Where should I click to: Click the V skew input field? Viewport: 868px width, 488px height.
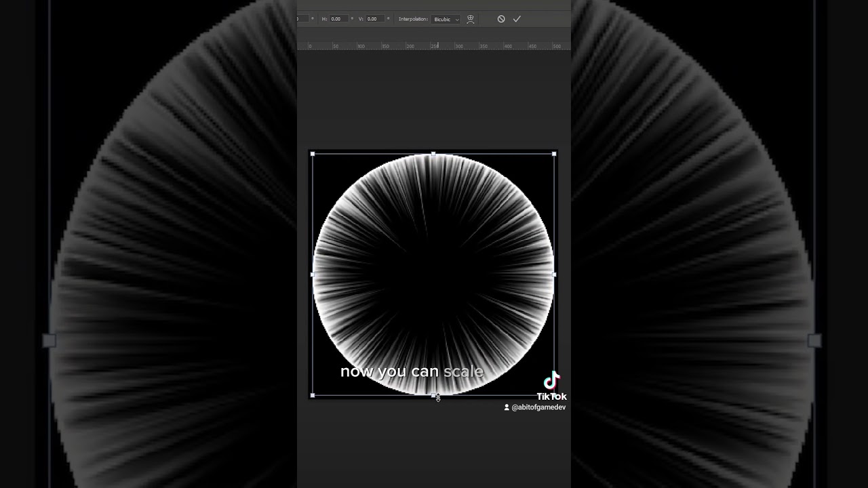pyautogui.click(x=375, y=19)
